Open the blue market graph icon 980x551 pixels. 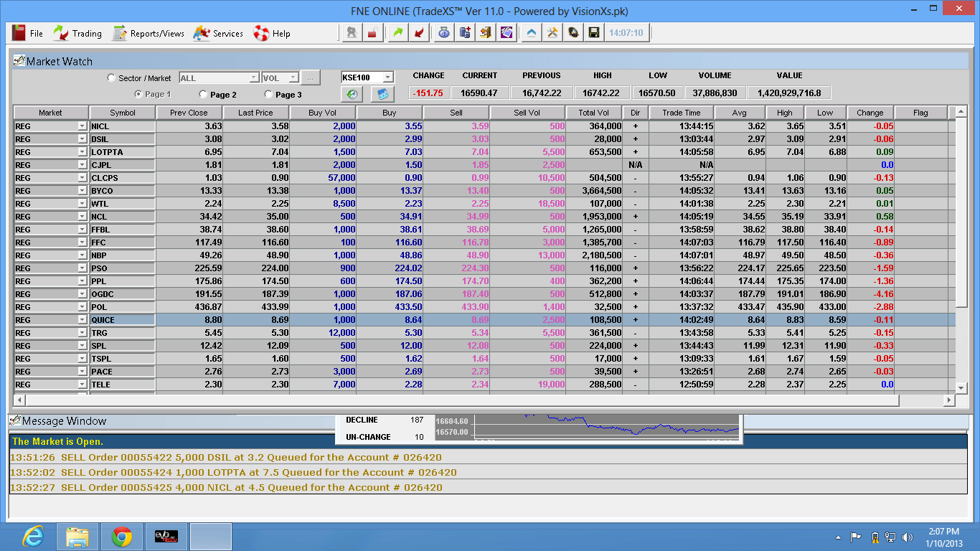click(x=382, y=93)
